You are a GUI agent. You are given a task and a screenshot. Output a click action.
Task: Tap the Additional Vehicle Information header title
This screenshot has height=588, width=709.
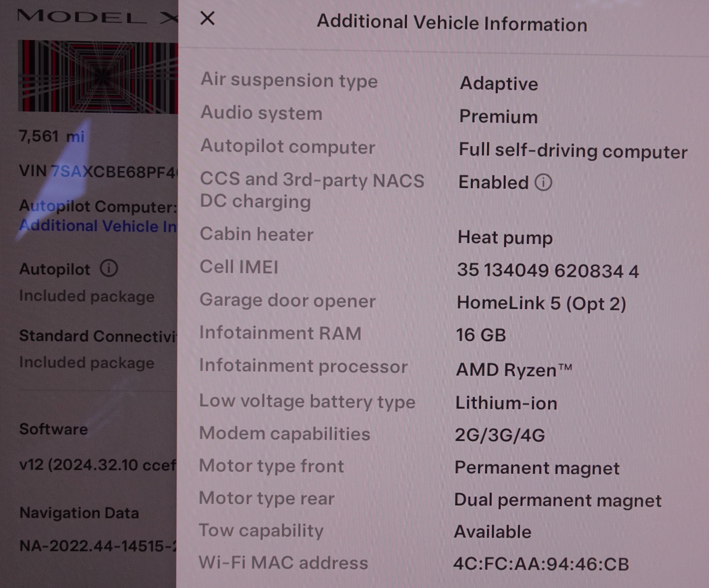click(452, 23)
